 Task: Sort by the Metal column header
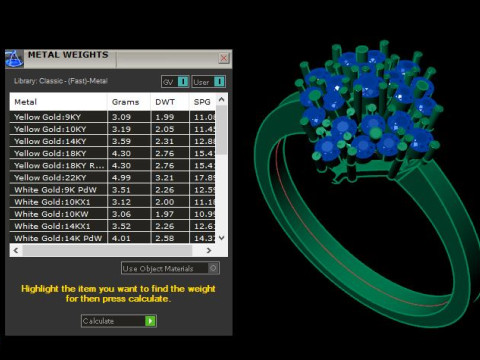(59, 102)
